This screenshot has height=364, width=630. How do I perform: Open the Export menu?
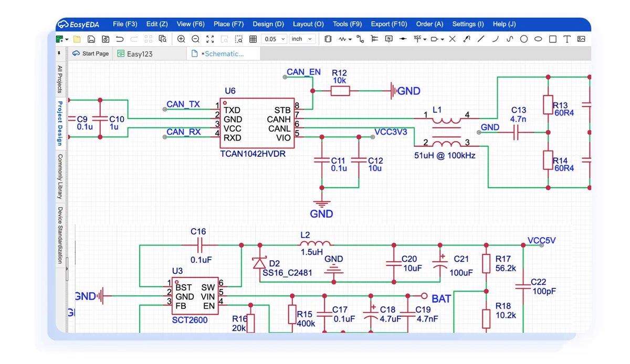coord(389,24)
